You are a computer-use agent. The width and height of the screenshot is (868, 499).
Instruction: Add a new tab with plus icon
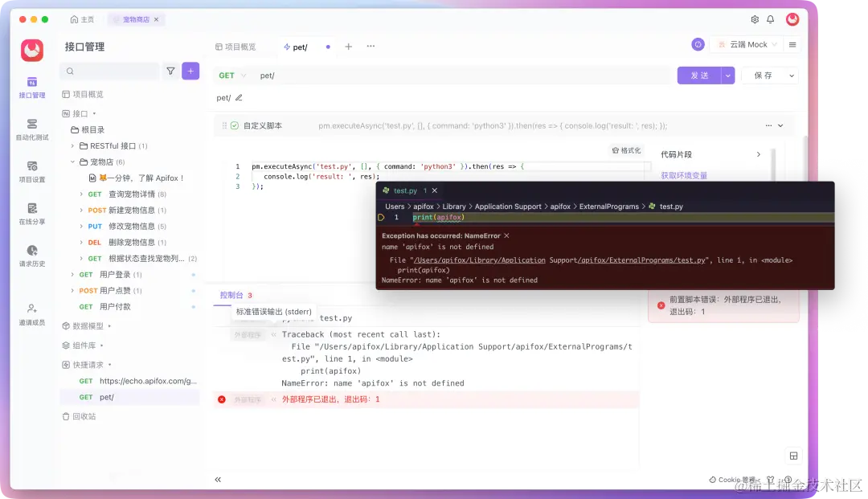tap(348, 47)
